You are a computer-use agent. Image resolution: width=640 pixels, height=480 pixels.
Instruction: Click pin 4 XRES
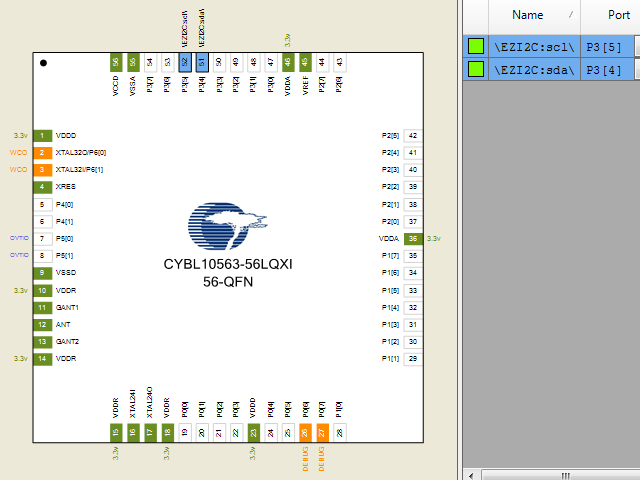click(x=42, y=187)
